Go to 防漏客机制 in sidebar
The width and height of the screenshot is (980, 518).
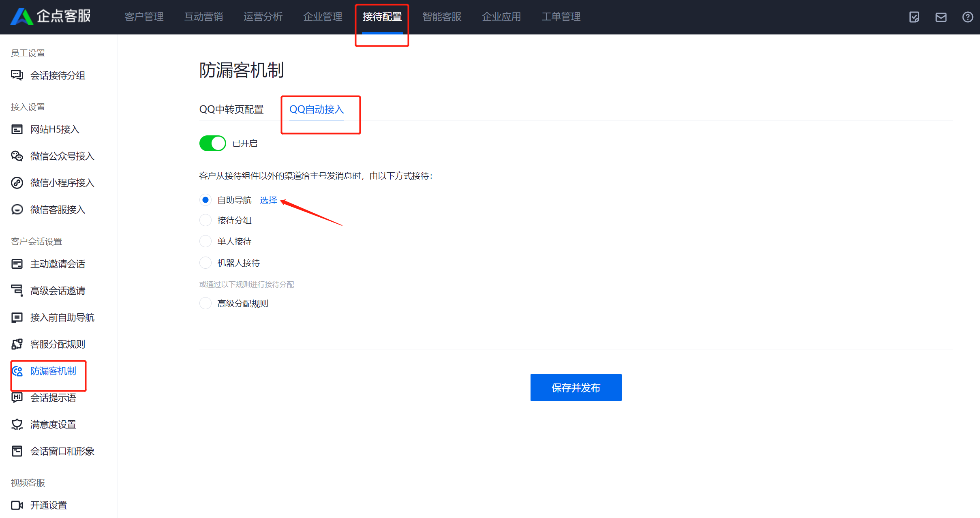click(53, 371)
